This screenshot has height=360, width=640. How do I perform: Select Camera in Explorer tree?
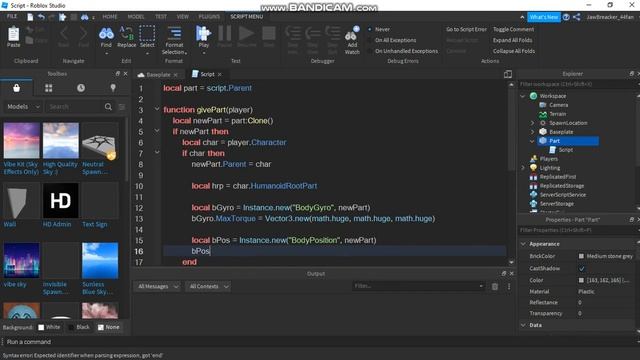[558, 105]
